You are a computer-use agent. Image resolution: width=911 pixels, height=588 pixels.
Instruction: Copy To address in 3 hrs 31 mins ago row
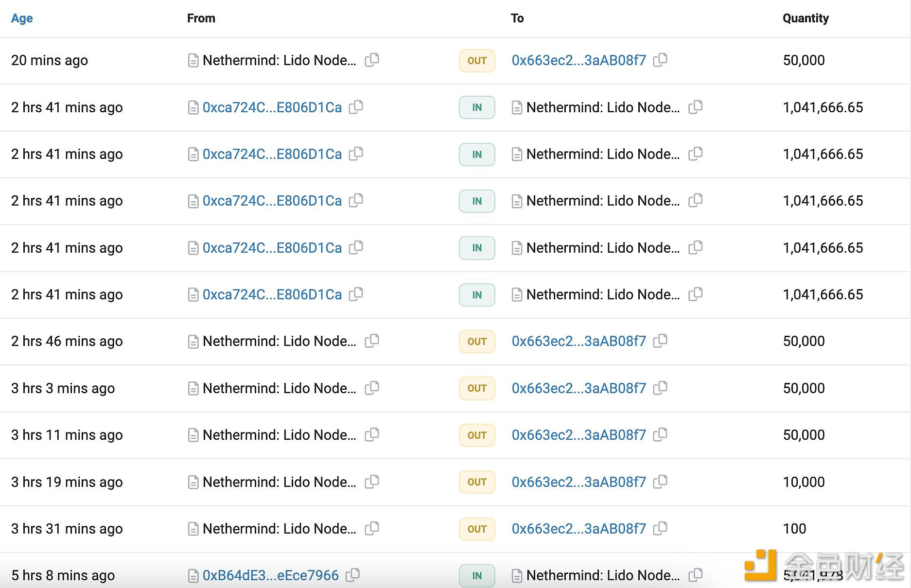click(x=660, y=528)
